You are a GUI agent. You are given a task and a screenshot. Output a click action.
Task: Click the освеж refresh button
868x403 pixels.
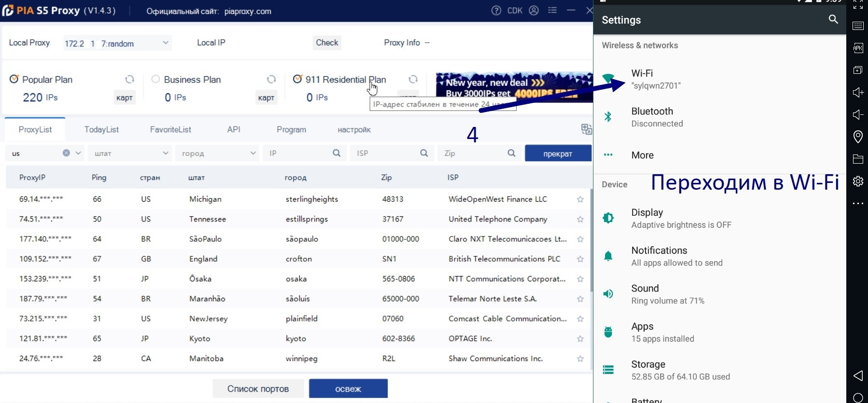[x=348, y=389]
